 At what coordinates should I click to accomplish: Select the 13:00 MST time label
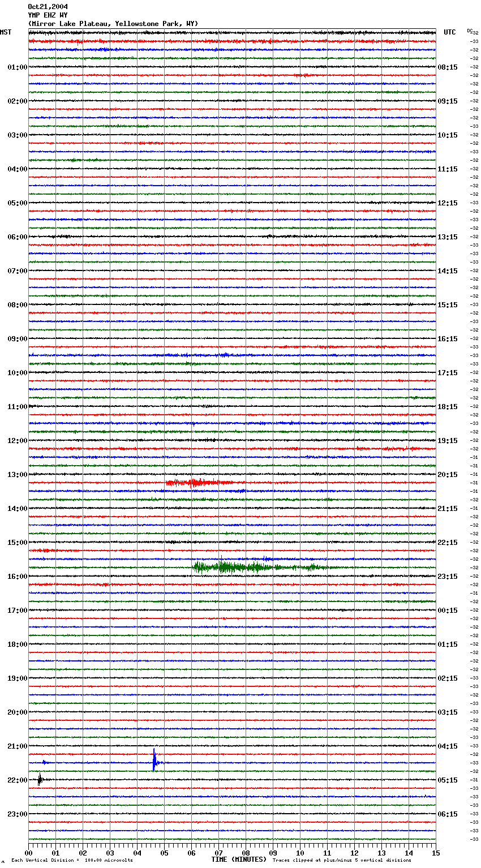tap(18, 475)
